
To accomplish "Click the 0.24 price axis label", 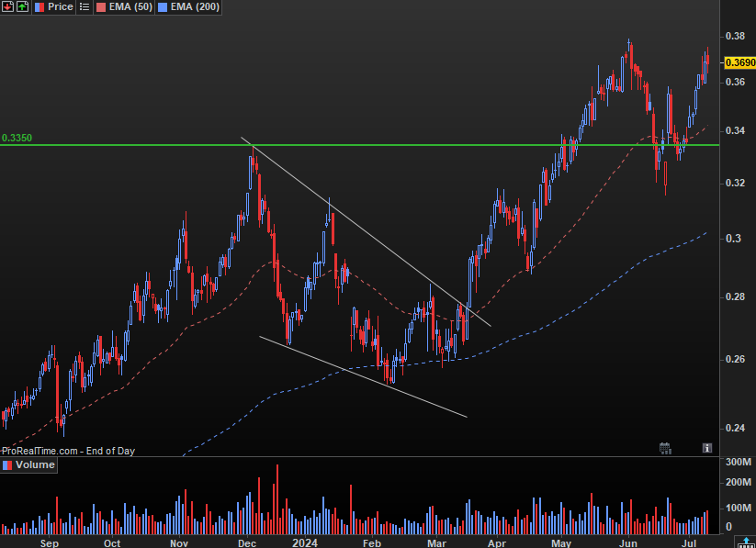I will tap(735, 428).
